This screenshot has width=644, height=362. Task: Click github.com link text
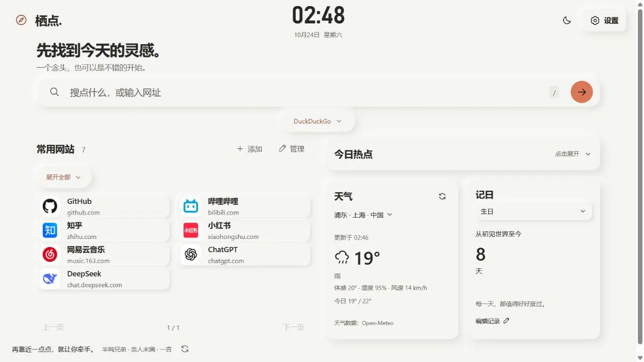click(x=83, y=213)
